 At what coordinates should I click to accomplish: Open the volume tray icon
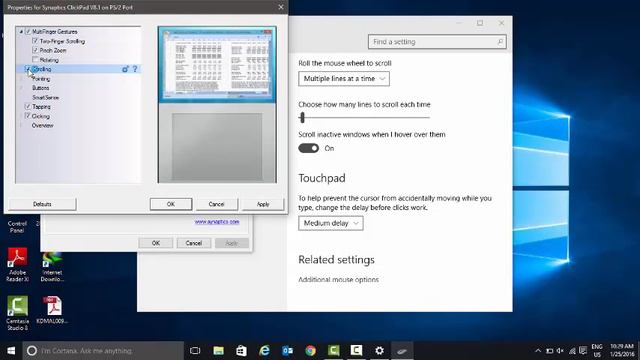point(560,351)
